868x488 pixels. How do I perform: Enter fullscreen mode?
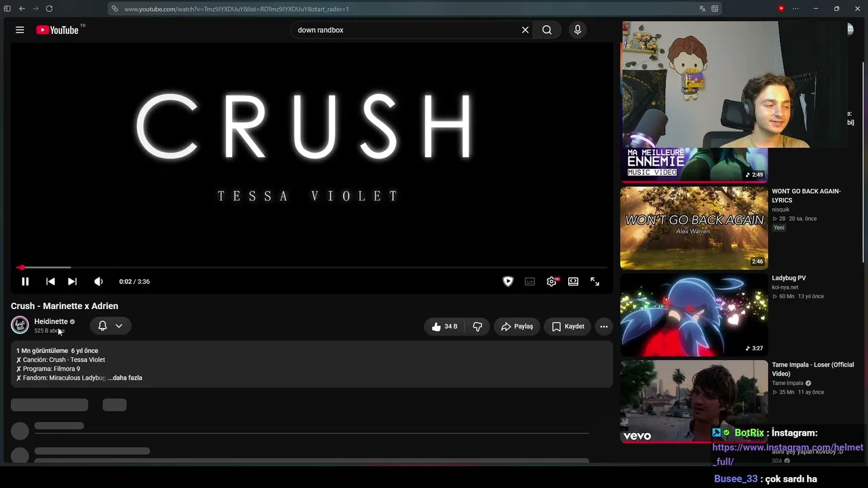coord(595,281)
